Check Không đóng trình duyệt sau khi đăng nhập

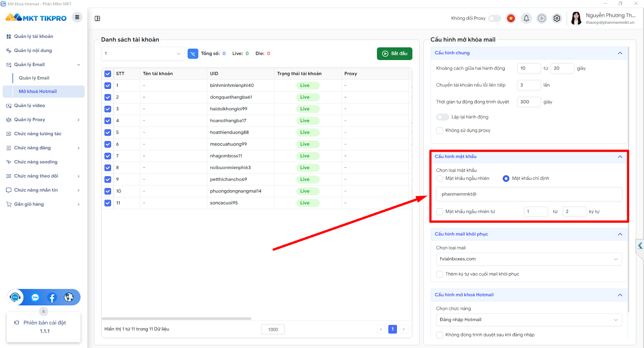click(x=440, y=335)
